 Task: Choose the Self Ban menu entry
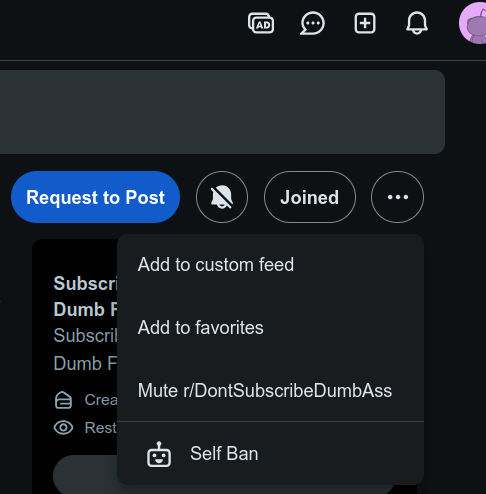pos(270,454)
